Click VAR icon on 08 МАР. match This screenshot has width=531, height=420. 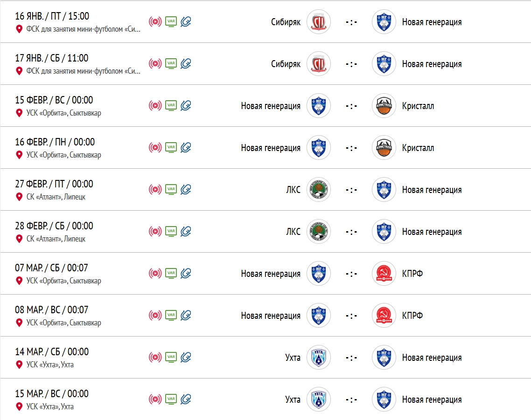point(171,315)
